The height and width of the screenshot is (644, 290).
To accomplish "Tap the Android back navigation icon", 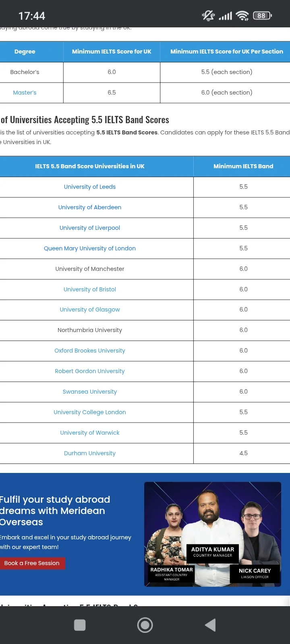I will [x=210, y=625].
